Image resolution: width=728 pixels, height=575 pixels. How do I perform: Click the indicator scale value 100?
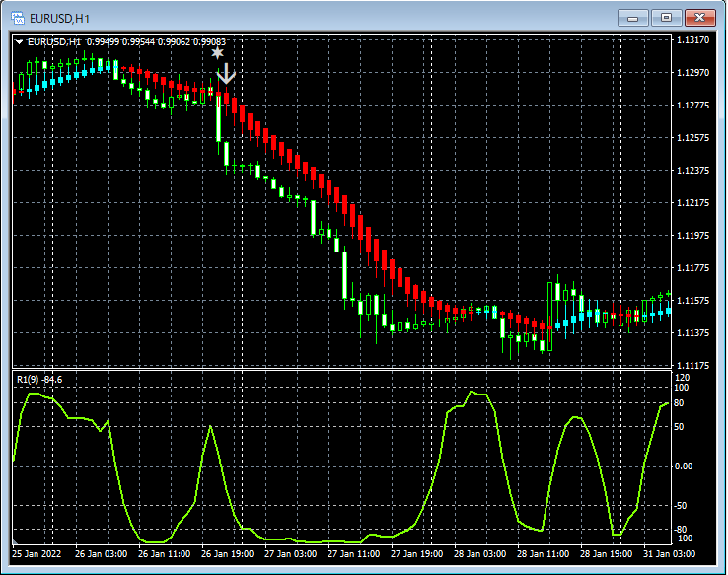tap(683, 388)
